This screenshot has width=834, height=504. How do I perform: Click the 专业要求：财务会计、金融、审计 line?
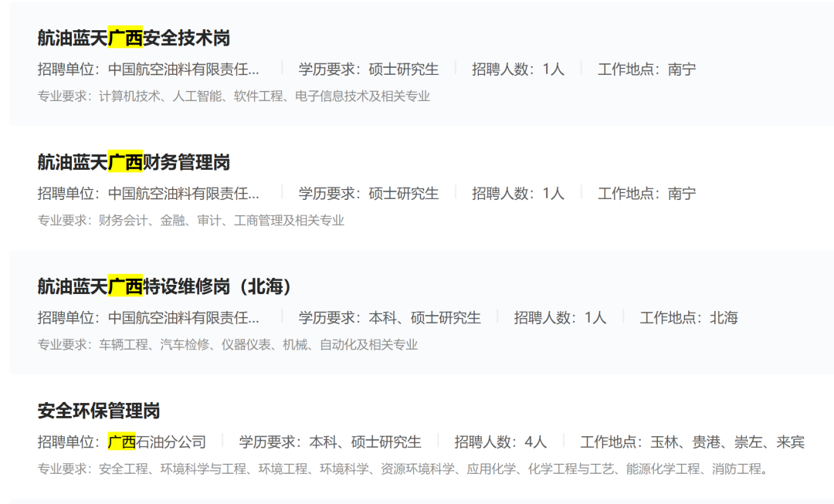[x=191, y=221]
